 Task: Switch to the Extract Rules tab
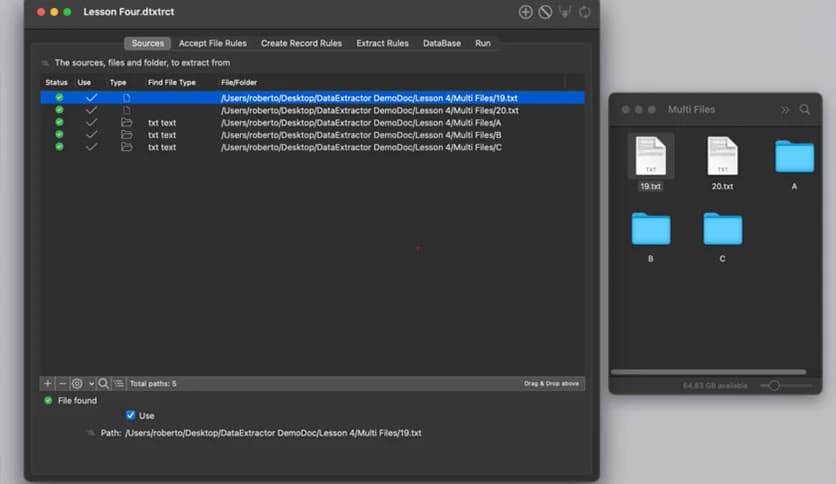[x=382, y=43]
